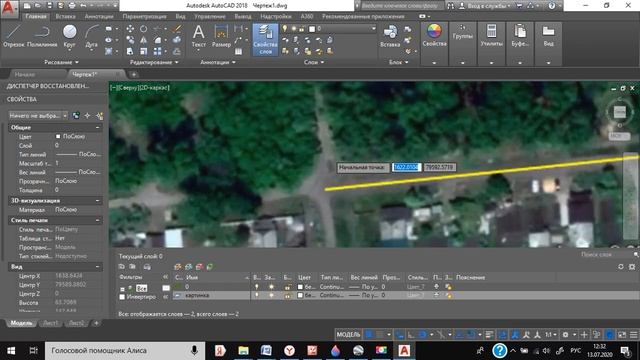Create new layer icon in layer manager

178,267
